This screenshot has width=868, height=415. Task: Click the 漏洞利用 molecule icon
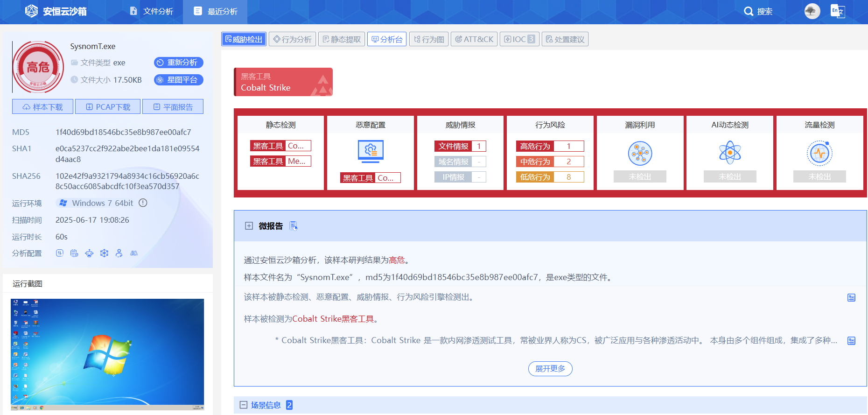(640, 153)
